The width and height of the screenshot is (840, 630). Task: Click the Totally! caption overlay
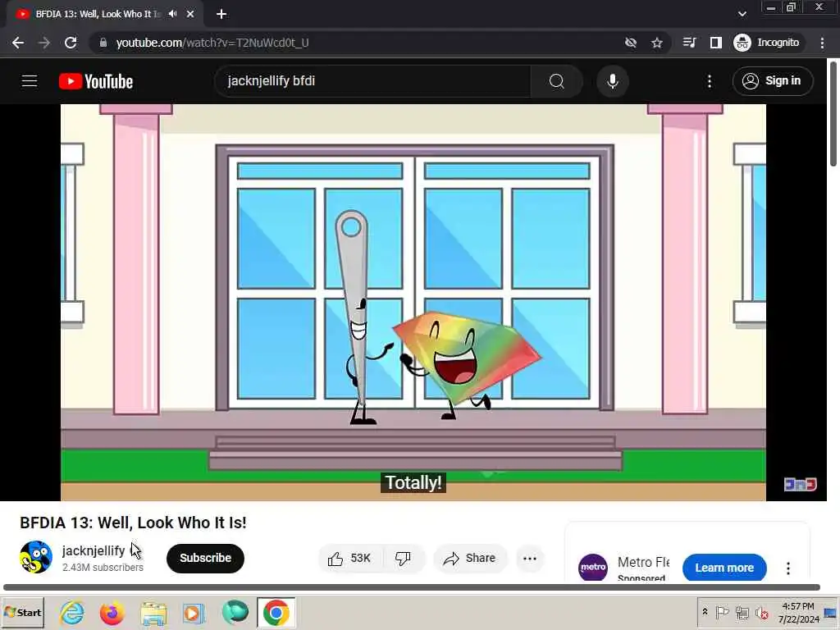click(413, 482)
